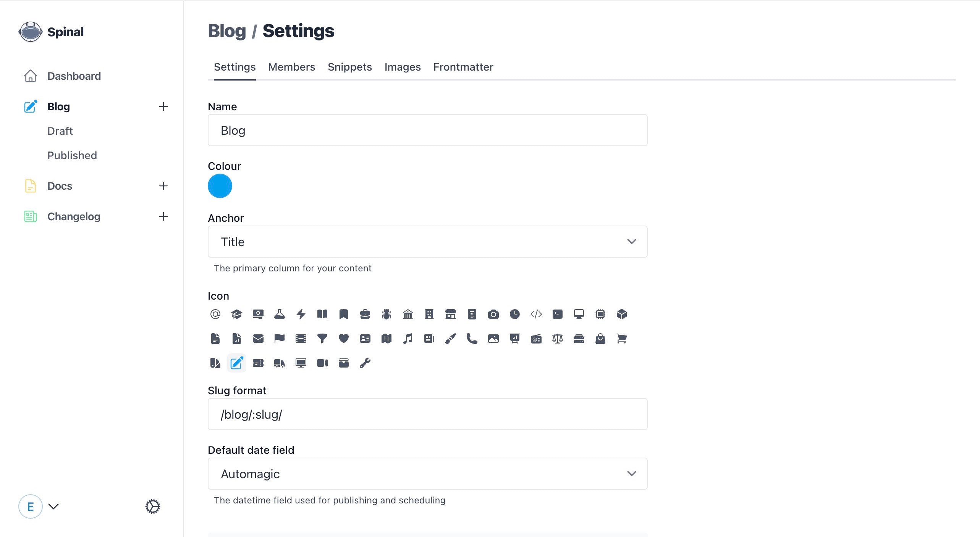Image resolution: width=980 pixels, height=537 pixels.
Task: Pick the lightning bolt icon
Action: [301, 314]
